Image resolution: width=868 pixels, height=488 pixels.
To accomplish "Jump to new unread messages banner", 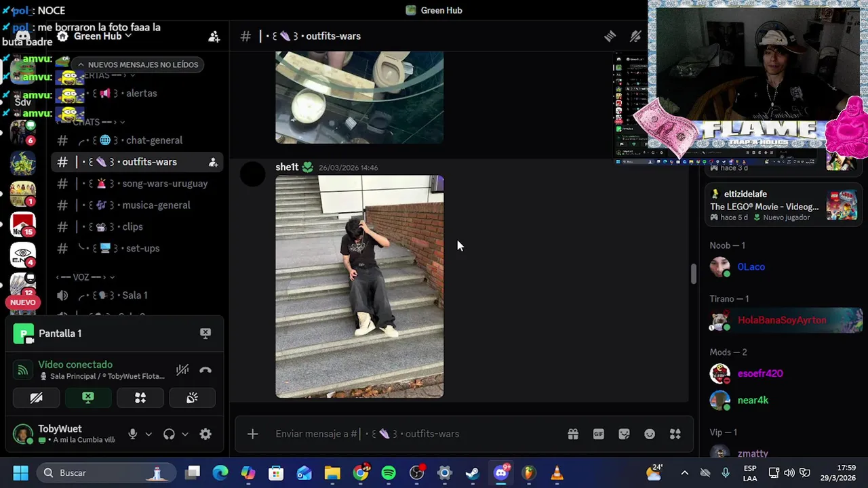I will tap(138, 64).
